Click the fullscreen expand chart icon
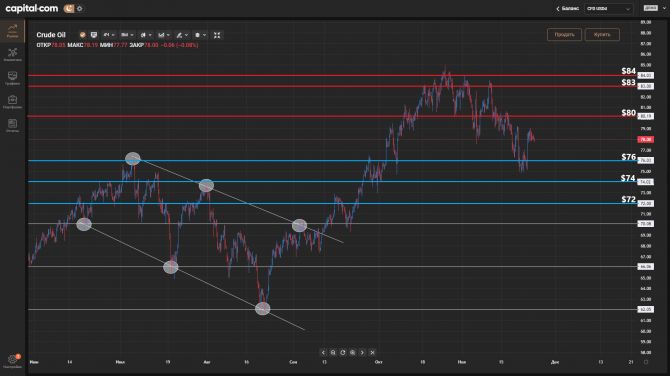This screenshot has width=670, height=376. click(x=217, y=35)
